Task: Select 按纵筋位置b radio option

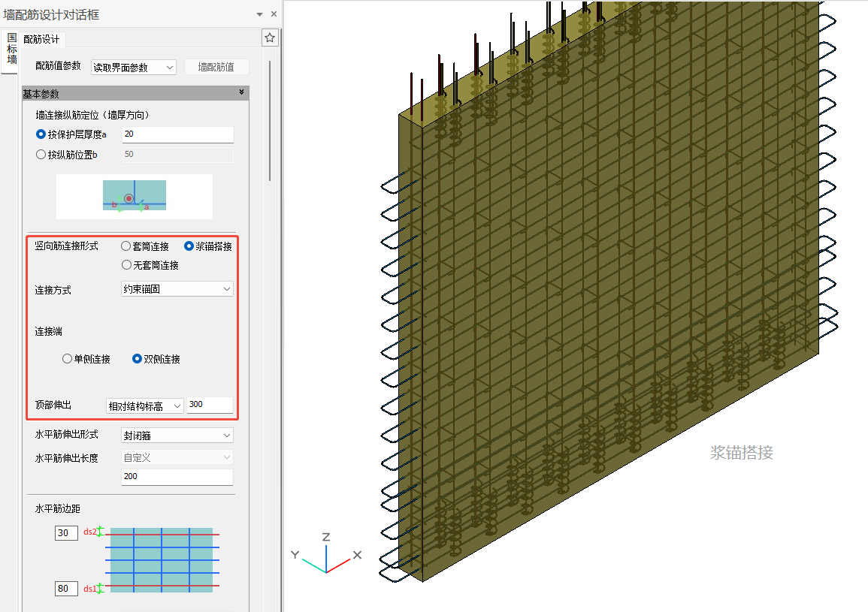Action: pos(41,155)
